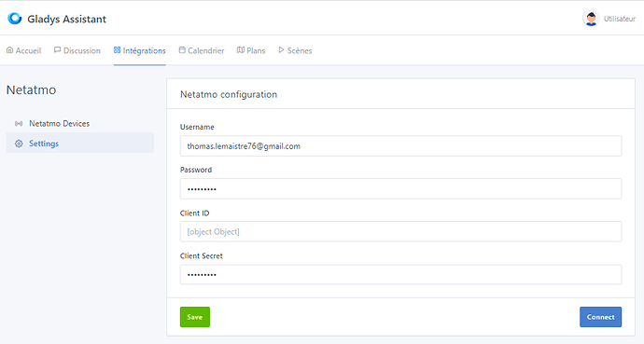Click the blue Connect button

[x=600, y=317]
